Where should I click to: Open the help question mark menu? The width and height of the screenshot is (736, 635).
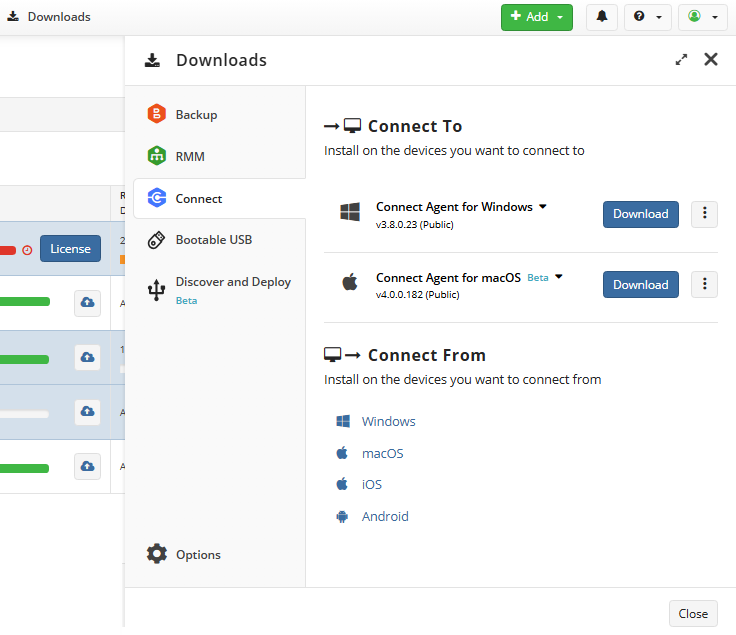coord(647,17)
